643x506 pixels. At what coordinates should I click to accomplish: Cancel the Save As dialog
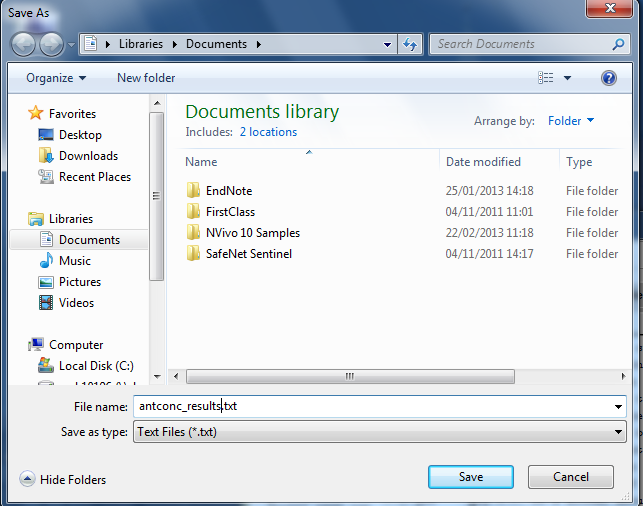pos(571,477)
